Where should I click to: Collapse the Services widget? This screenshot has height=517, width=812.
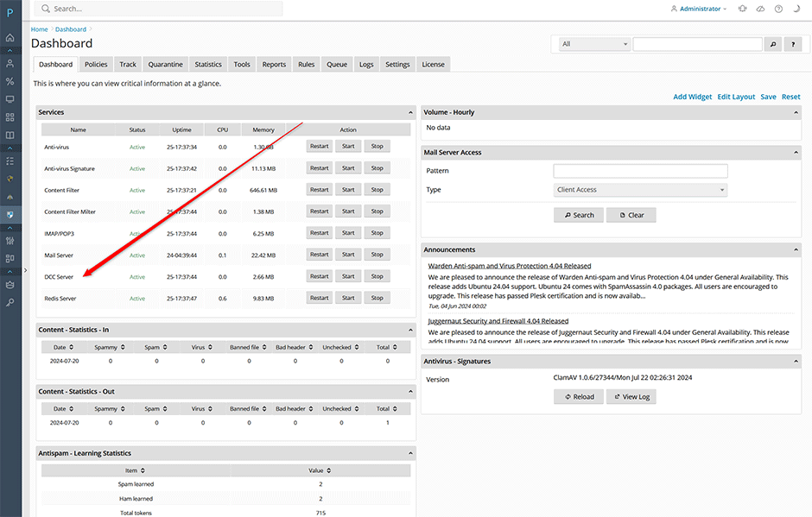tap(410, 112)
